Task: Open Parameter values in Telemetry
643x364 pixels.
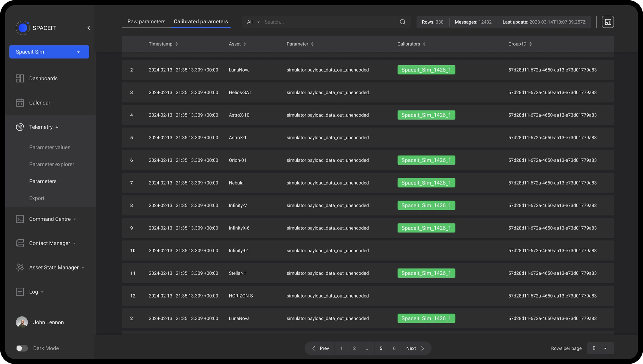Action: point(50,147)
